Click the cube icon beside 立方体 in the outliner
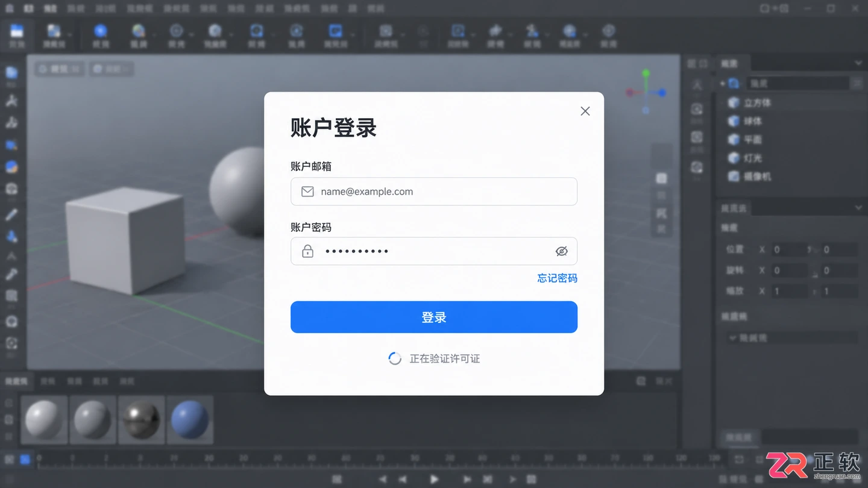This screenshot has width=868, height=488. pyautogui.click(x=734, y=103)
